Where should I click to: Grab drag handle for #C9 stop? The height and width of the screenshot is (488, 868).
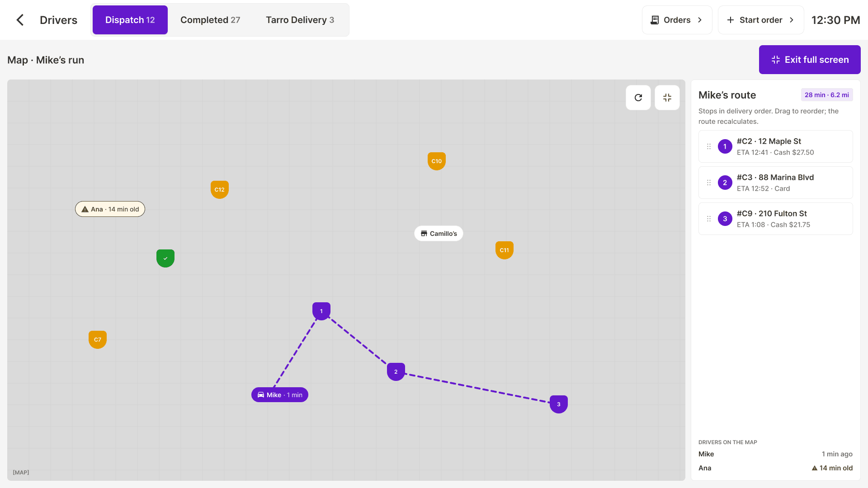(709, 219)
